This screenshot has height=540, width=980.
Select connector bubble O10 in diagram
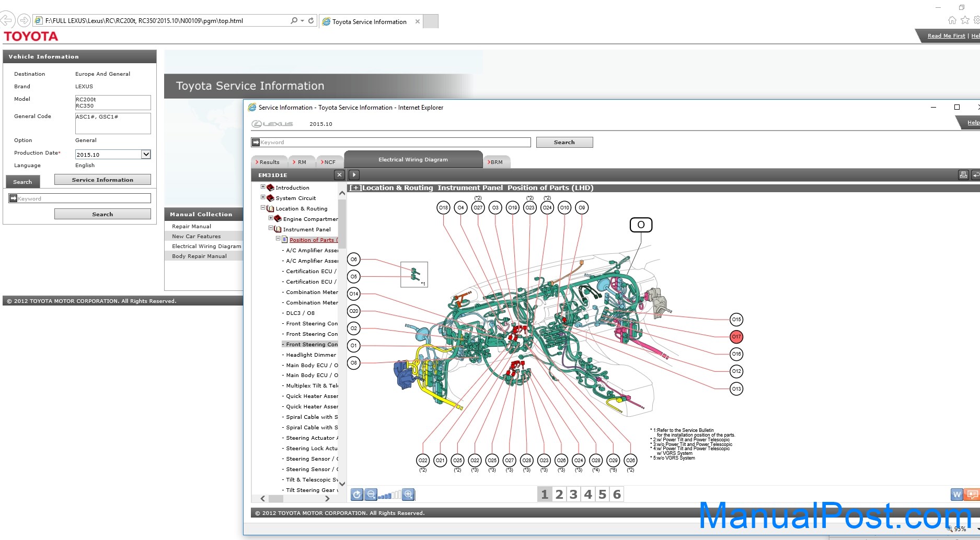tap(564, 208)
